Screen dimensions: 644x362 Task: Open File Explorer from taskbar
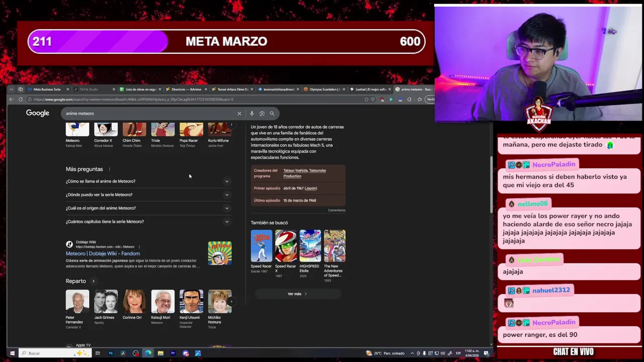(x=160, y=353)
